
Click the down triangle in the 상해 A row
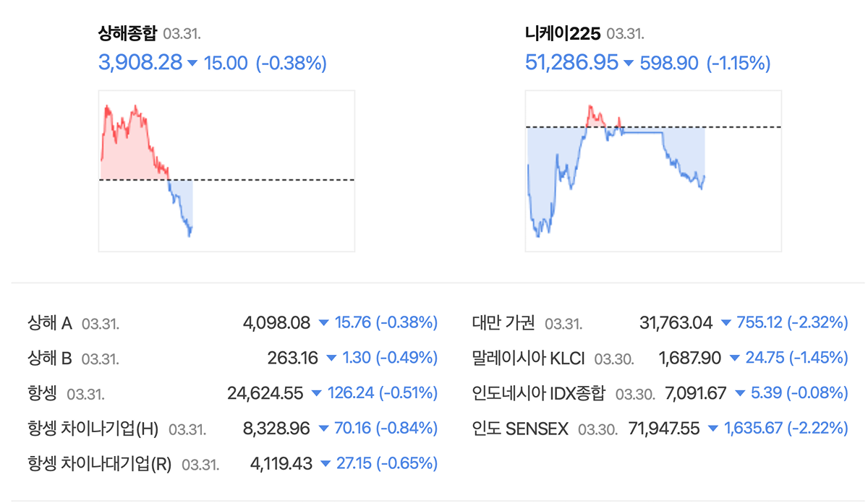click(323, 323)
